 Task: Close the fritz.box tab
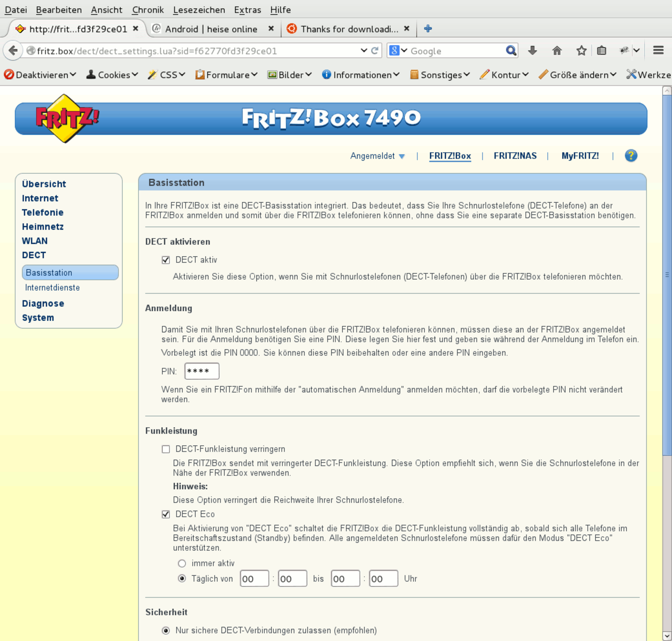click(x=135, y=29)
